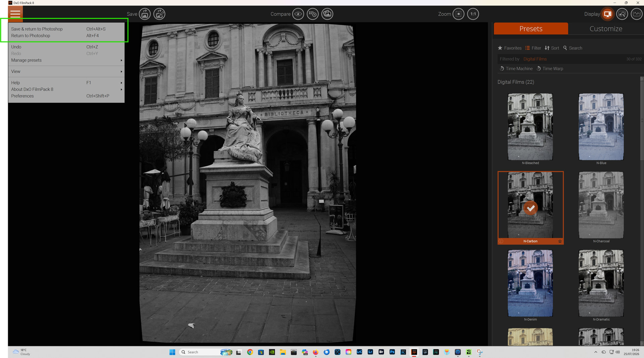The image size is (644, 358).
Task: Toggle the loupe display icon
Action: click(x=622, y=14)
